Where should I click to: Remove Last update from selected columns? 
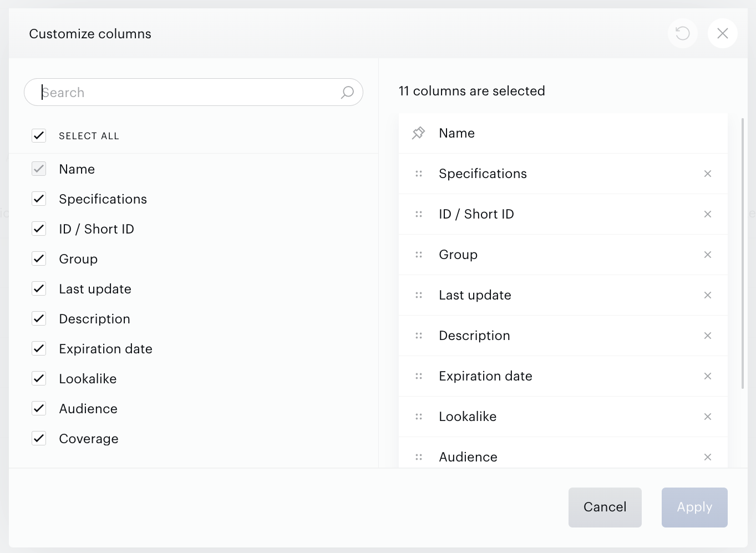point(708,295)
